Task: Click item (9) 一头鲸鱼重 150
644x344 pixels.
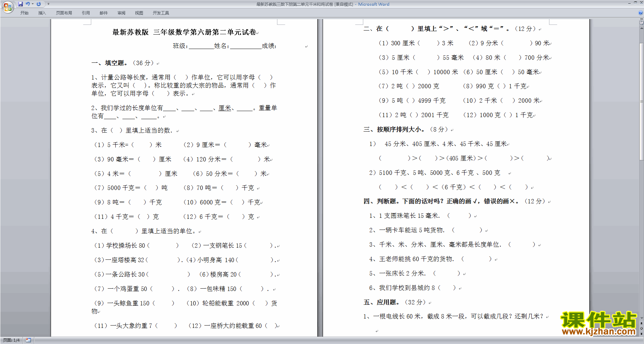Action: (134, 303)
